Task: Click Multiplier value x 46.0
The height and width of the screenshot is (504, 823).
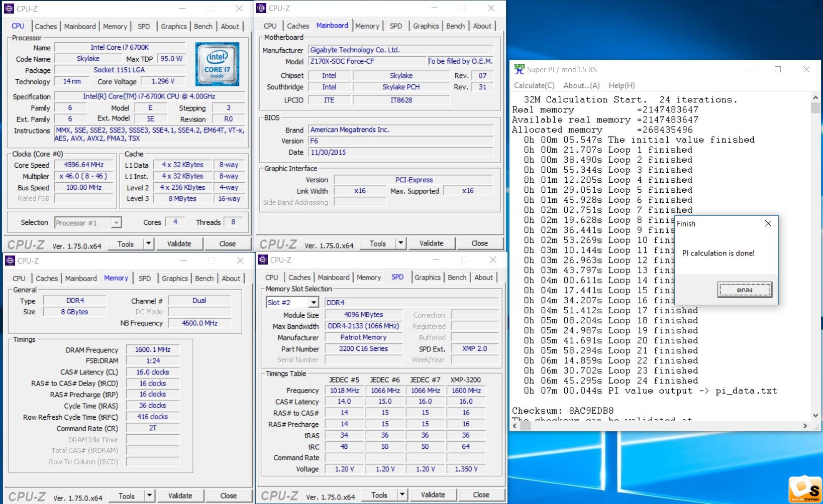Action: (x=84, y=176)
